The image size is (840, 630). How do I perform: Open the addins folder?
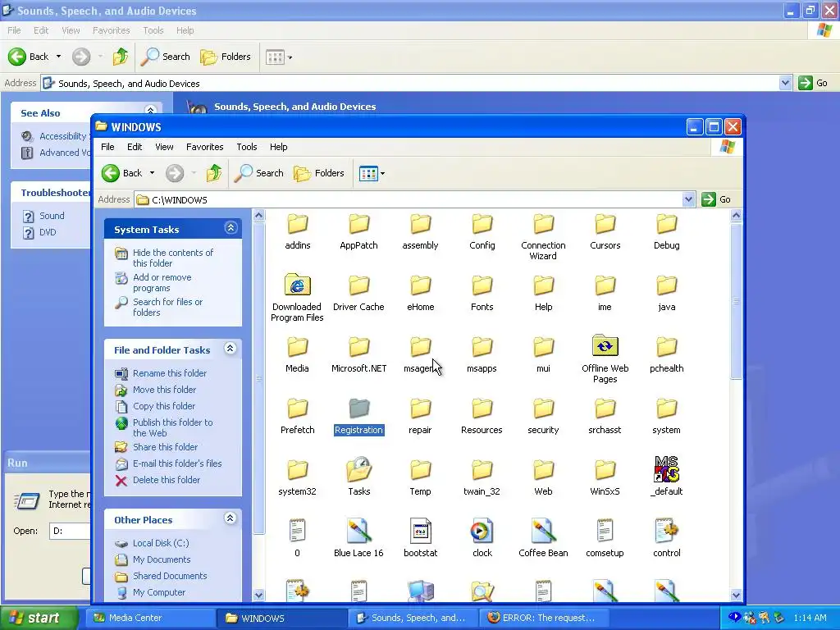tap(297, 231)
